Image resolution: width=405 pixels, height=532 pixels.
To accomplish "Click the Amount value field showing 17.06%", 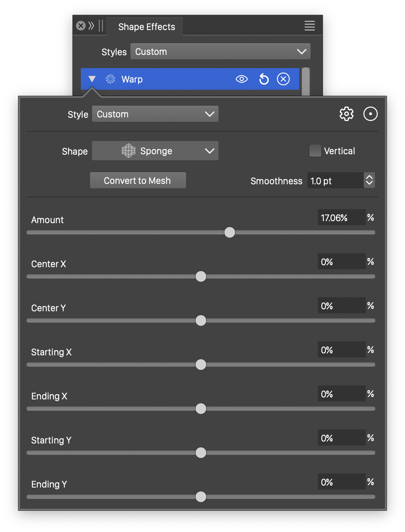I will coord(341,218).
